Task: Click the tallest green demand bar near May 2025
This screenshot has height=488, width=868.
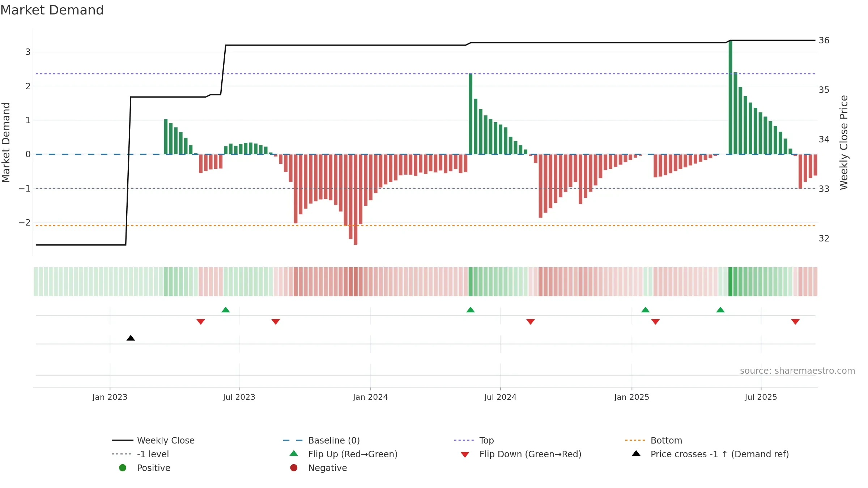Action: [730, 97]
